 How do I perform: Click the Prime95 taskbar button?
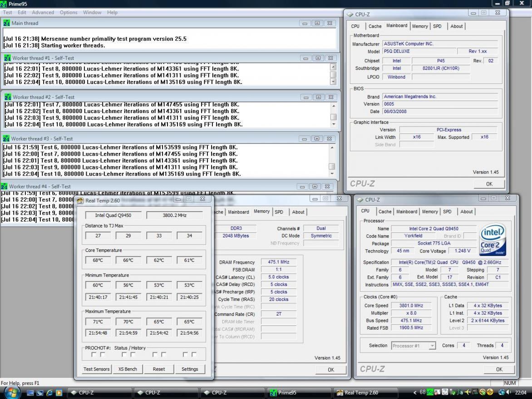[x=299, y=393]
